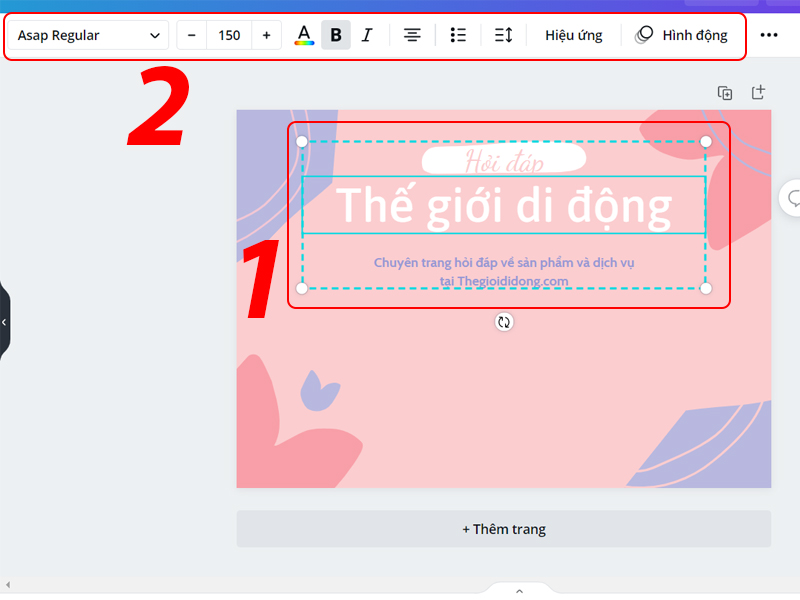This screenshot has width=800, height=600.
Task: Toggle bold formatting
Action: pyautogui.click(x=336, y=35)
